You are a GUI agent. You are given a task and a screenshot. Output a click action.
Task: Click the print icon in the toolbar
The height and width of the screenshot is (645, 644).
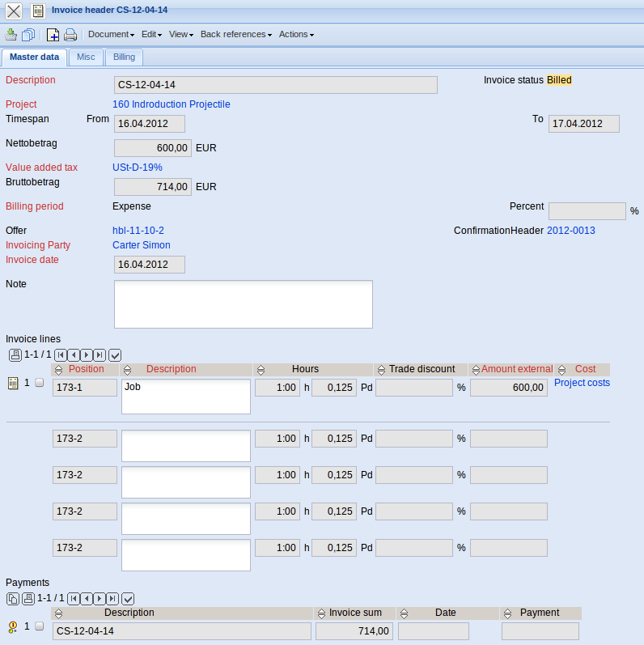pos(70,35)
